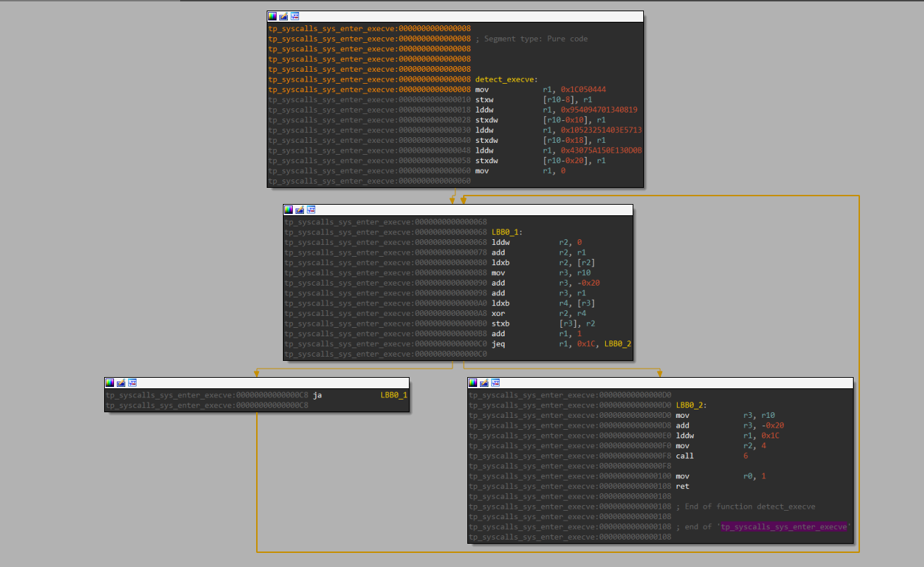Open node color picker on LBB0_2 node
This screenshot has width=924, height=567.
[x=473, y=383]
